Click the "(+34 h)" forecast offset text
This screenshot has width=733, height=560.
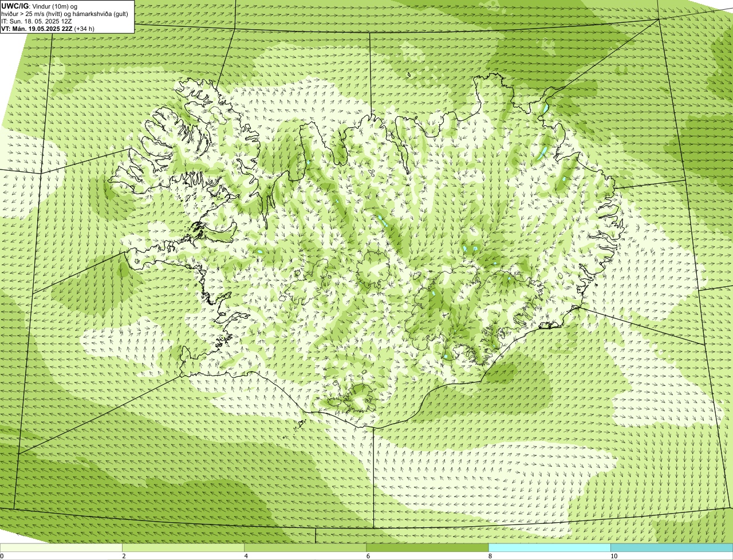pos(84,28)
